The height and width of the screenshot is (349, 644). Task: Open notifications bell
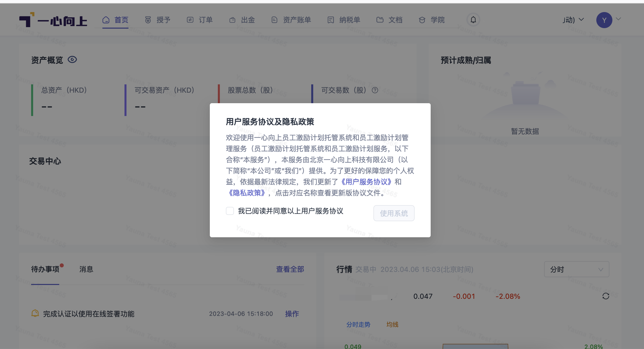point(473,20)
